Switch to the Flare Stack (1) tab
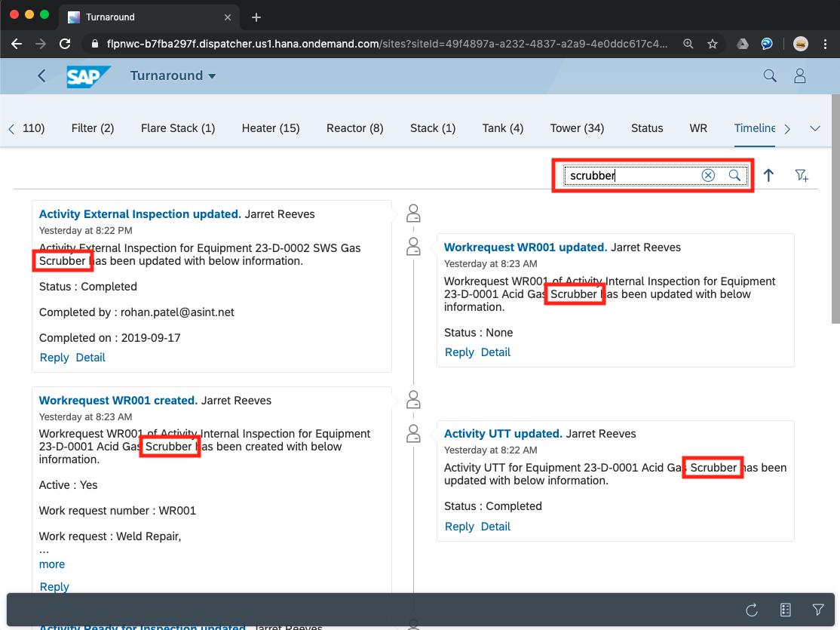Screen dimensions: 840x630 click(x=178, y=128)
